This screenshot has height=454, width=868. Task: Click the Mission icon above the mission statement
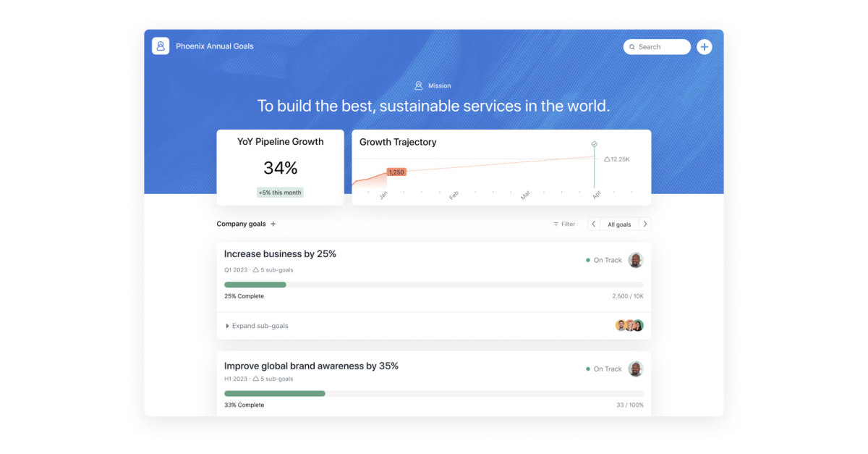[420, 85]
